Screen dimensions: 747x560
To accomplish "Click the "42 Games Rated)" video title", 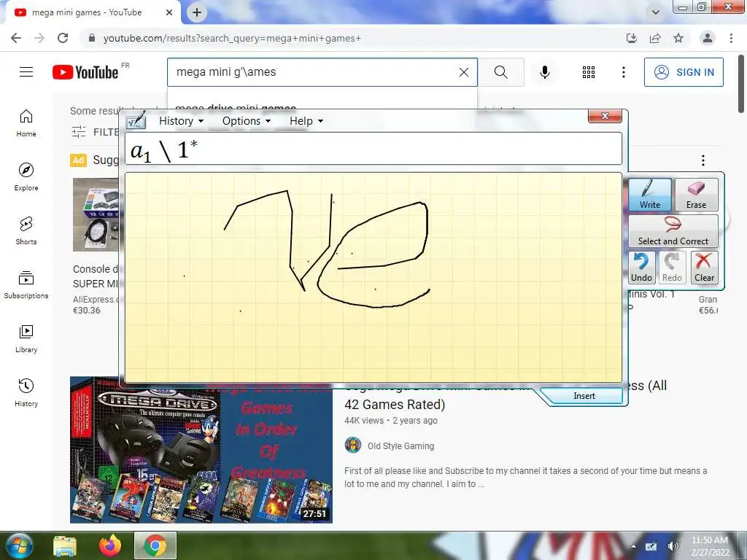I will point(395,404).
